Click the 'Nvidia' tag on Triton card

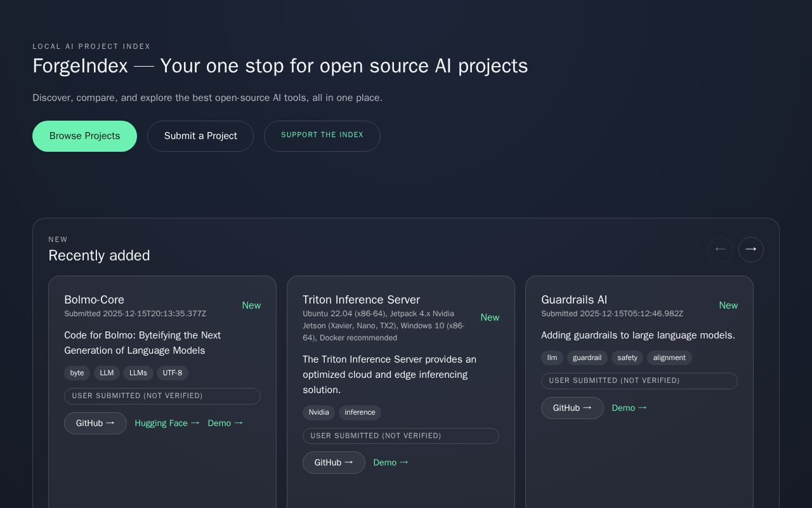click(x=318, y=413)
